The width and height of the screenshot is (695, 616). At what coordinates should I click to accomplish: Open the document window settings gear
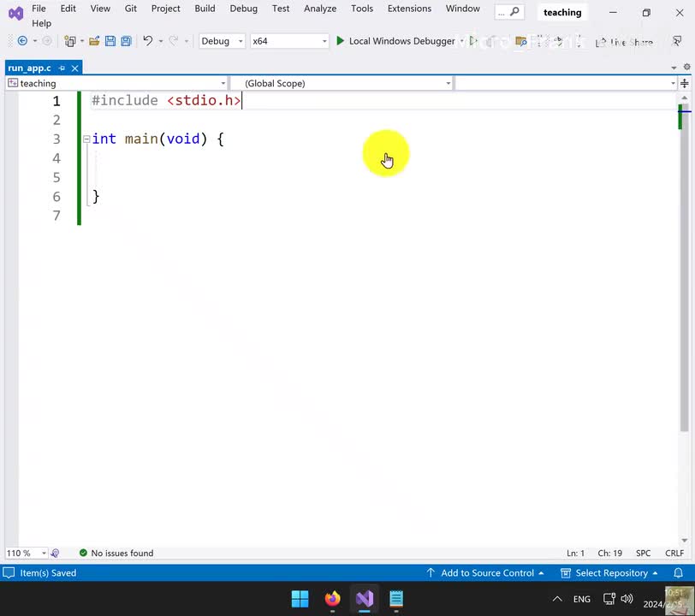tap(686, 67)
